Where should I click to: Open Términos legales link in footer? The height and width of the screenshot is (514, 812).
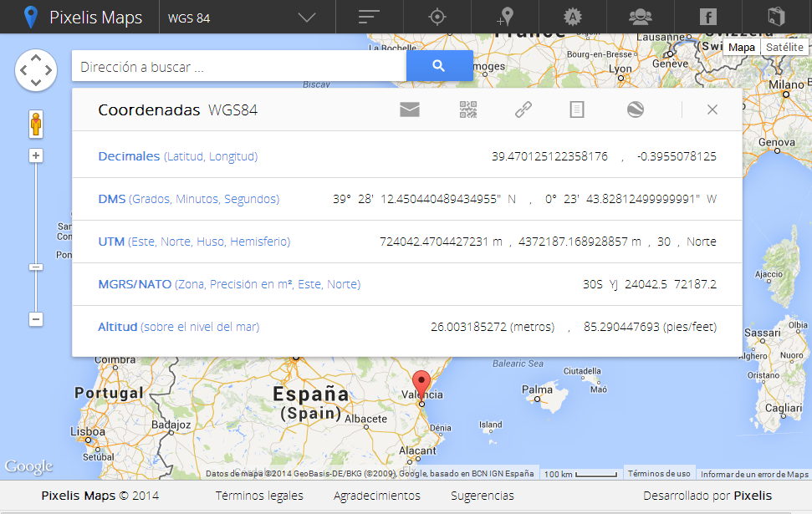point(259,496)
